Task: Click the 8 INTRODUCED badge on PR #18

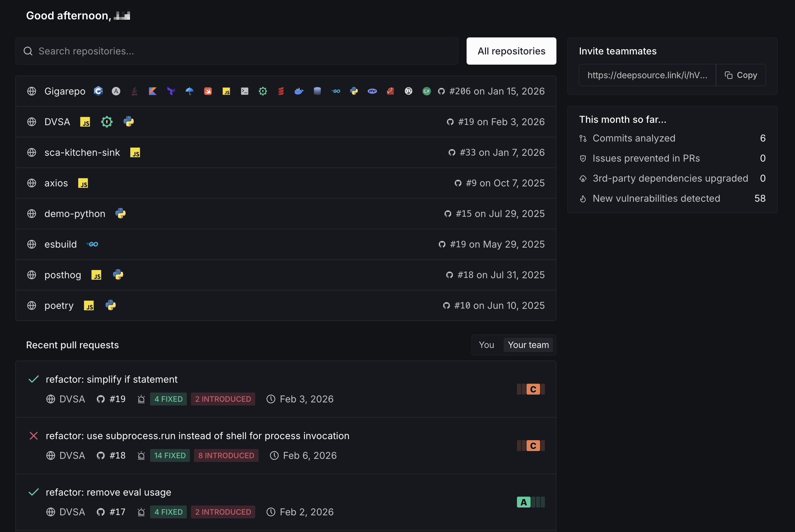Action: click(226, 455)
